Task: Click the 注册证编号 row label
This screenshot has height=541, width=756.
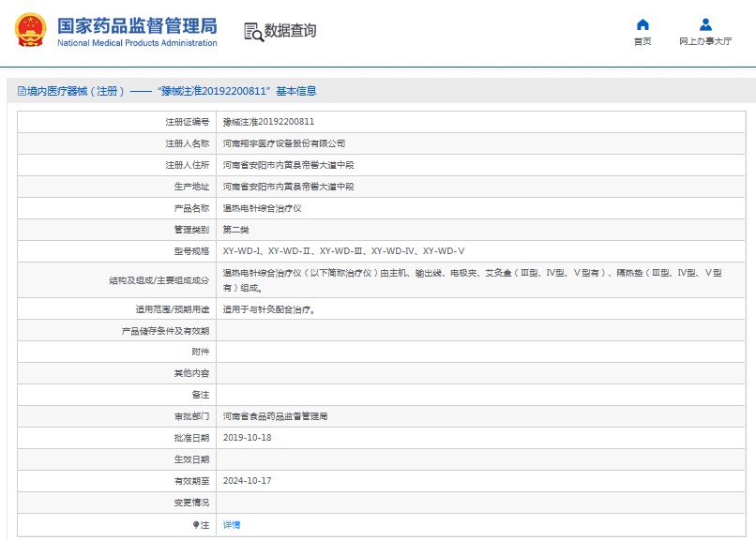Action: tap(188, 122)
